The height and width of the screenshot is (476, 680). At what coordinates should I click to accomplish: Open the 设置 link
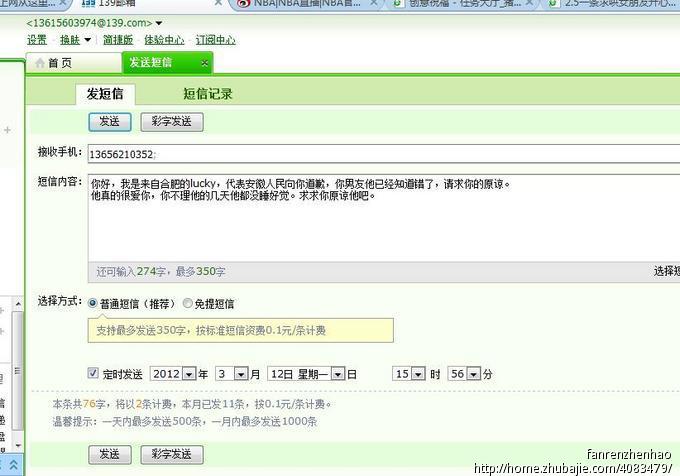(37, 40)
